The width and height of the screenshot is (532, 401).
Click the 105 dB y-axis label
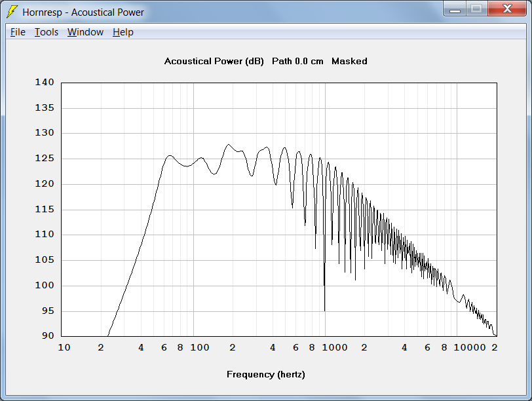point(45,260)
